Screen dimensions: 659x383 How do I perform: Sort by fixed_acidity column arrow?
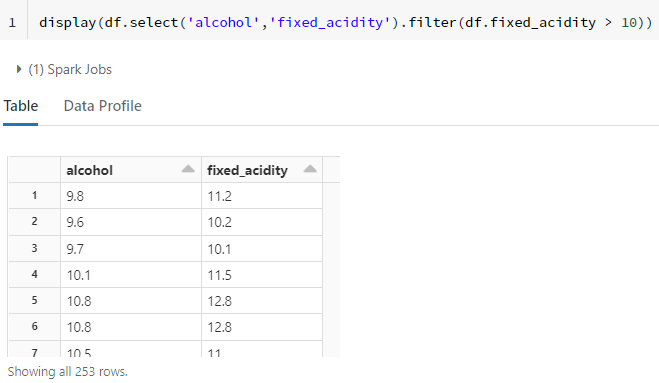click(x=310, y=169)
